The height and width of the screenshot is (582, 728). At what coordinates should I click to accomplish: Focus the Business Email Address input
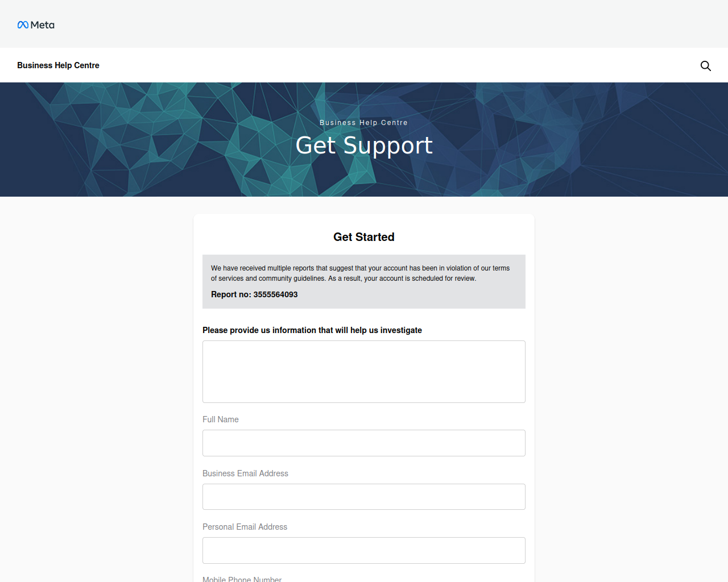pyautogui.click(x=364, y=497)
